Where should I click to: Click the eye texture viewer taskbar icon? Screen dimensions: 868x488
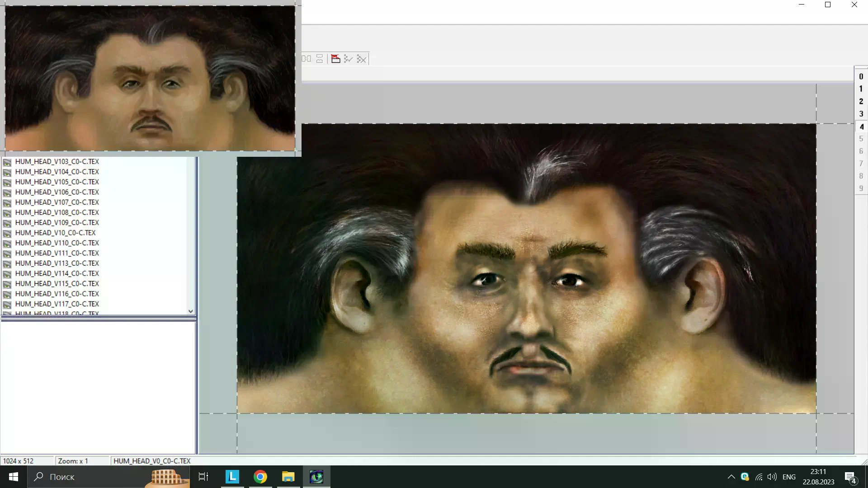pos(316,477)
